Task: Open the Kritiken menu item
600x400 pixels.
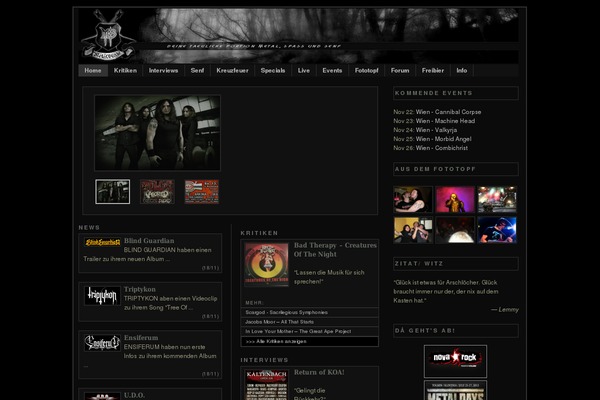Action: click(x=125, y=70)
